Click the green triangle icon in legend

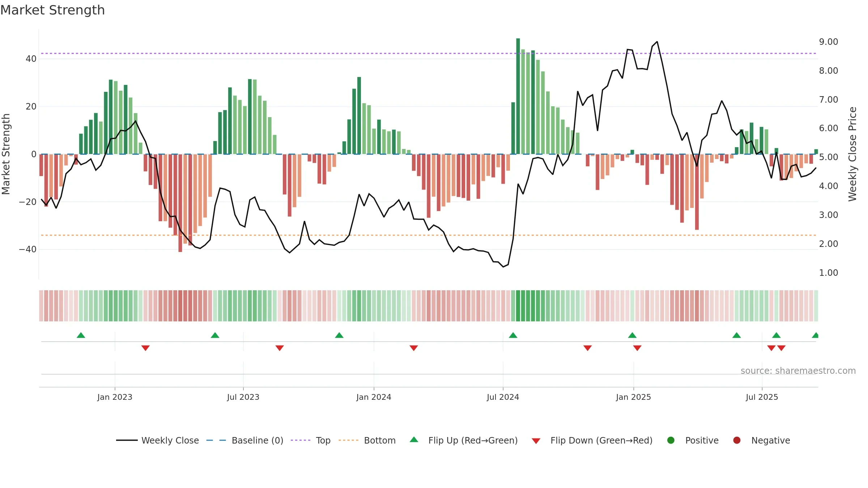[x=414, y=440]
